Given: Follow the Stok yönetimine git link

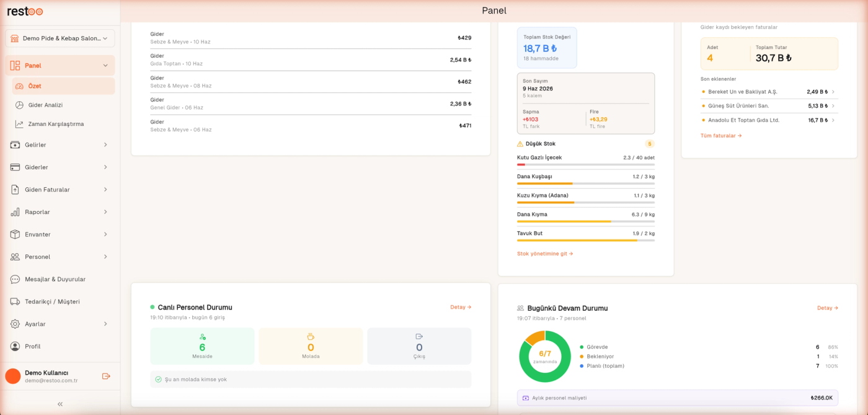Looking at the screenshot, I should tap(545, 254).
